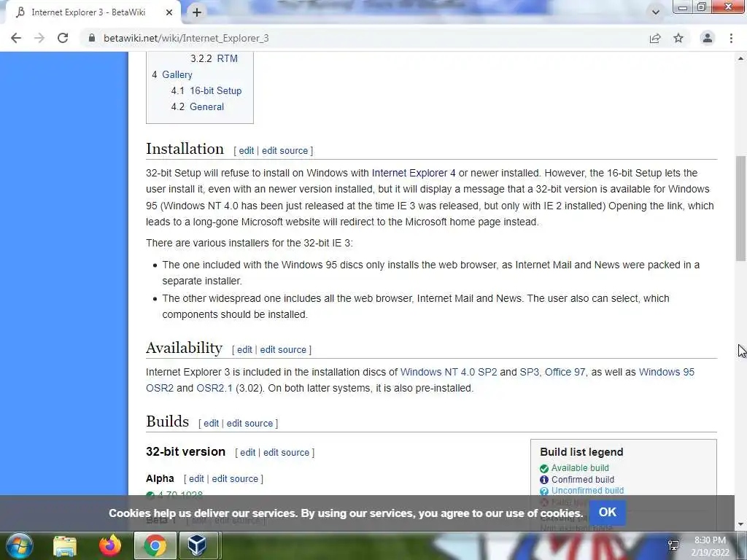
Task: Open the OSR2.1 link
Action: pyautogui.click(x=214, y=388)
